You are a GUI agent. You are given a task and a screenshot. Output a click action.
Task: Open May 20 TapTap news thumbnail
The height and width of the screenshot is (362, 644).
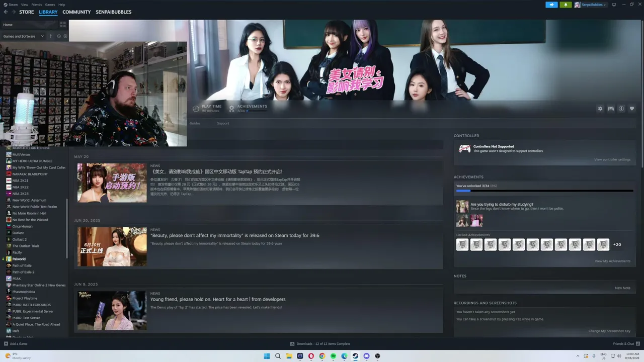(x=112, y=183)
